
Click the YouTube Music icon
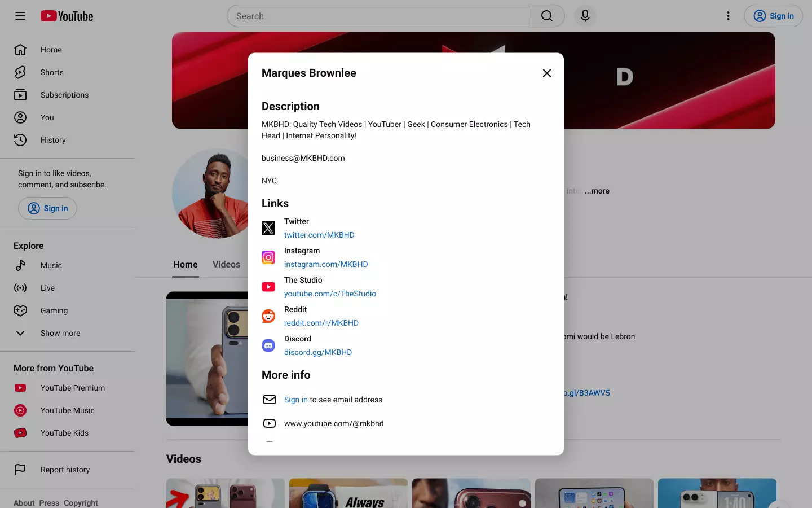pos(20,410)
